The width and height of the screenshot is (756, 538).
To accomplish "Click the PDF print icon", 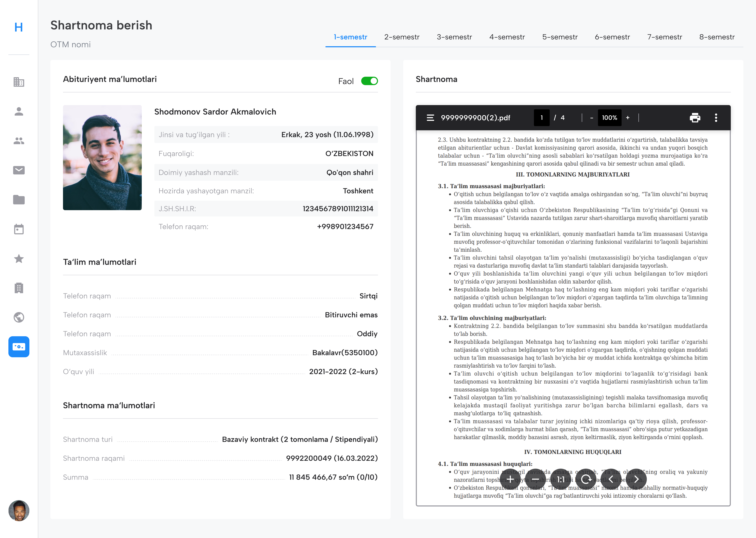I will pos(695,118).
